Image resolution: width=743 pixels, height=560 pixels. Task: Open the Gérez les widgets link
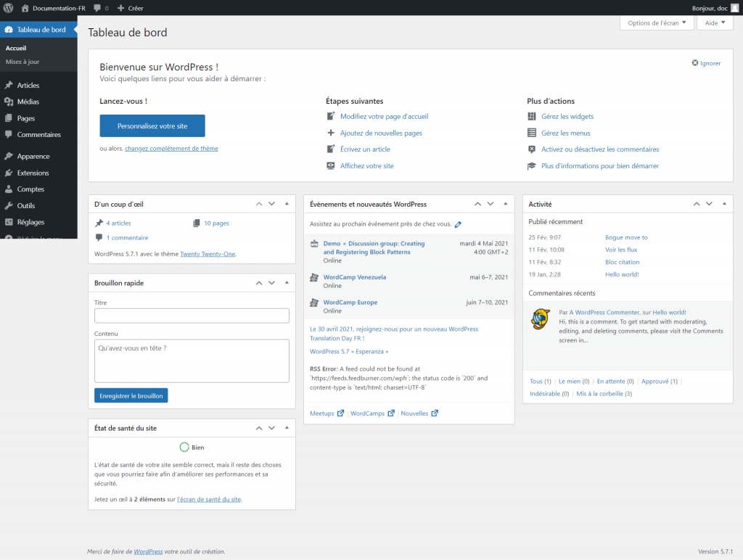(x=567, y=116)
